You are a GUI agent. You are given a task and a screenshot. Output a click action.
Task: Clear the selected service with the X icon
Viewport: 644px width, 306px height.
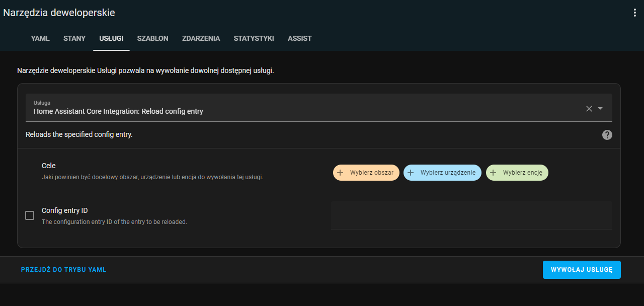589,109
